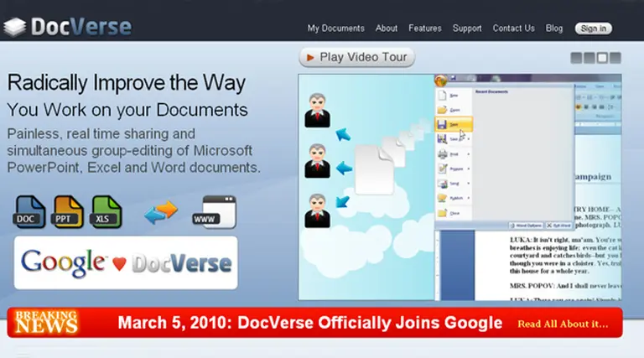Viewport: 644px width, 358px height.
Task: Click the Breaking News badge
Action: (x=46, y=322)
